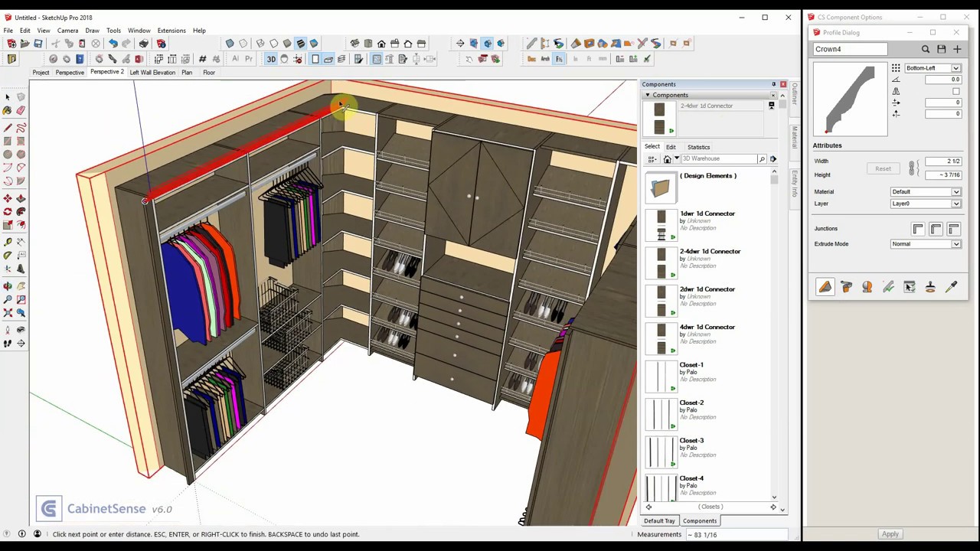The width and height of the screenshot is (980, 551).
Task: Click the eyedropper icon in Profile Dialog
Action: tap(952, 287)
